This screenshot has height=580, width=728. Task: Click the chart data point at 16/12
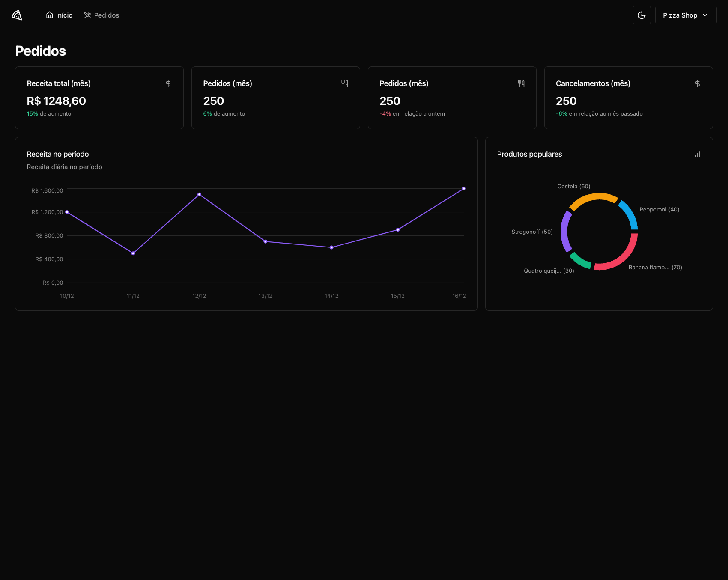[x=464, y=189]
